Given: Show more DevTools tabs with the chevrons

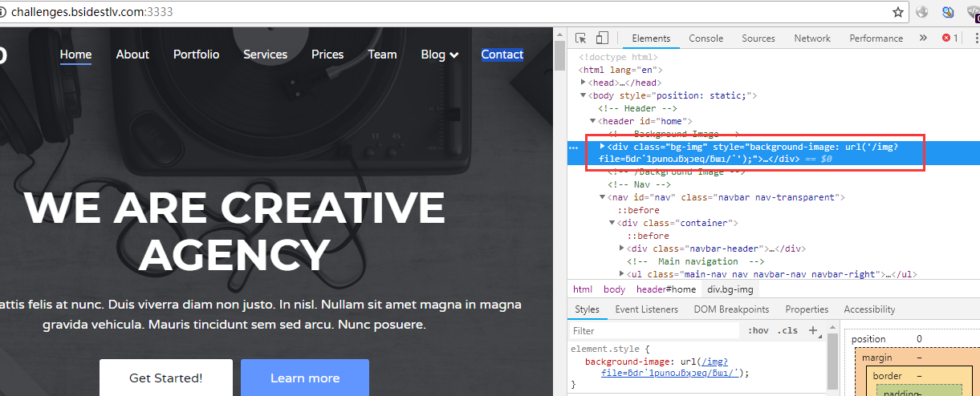Looking at the screenshot, I should pyautogui.click(x=923, y=38).
